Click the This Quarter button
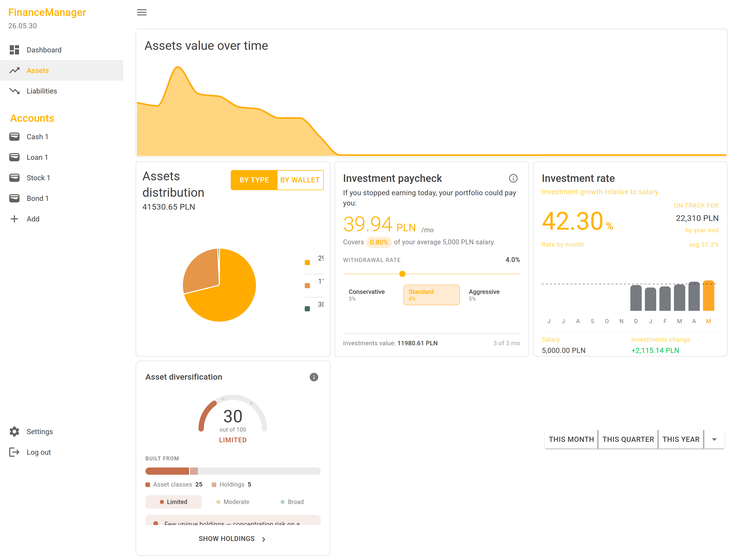 pos(628,439)
